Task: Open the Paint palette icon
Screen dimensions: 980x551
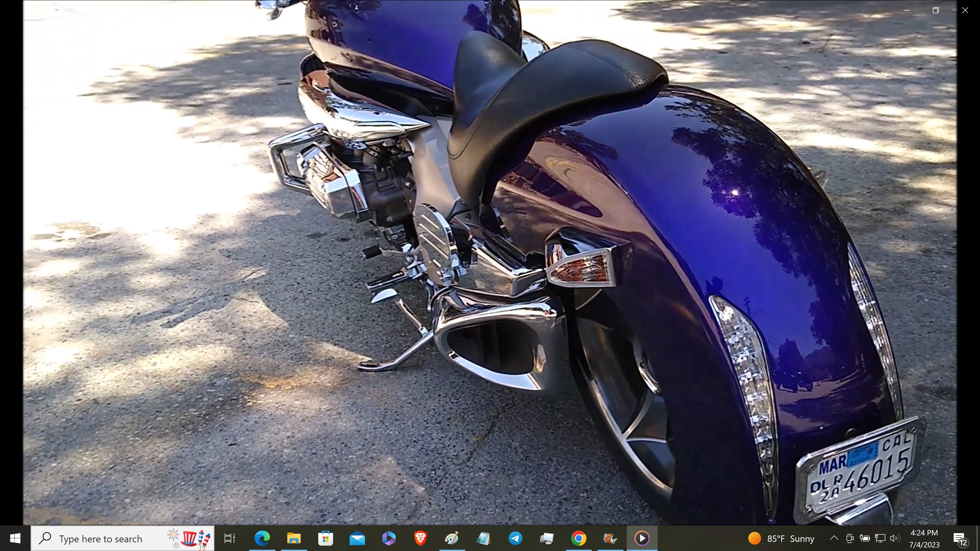Action: pos(452,539)
